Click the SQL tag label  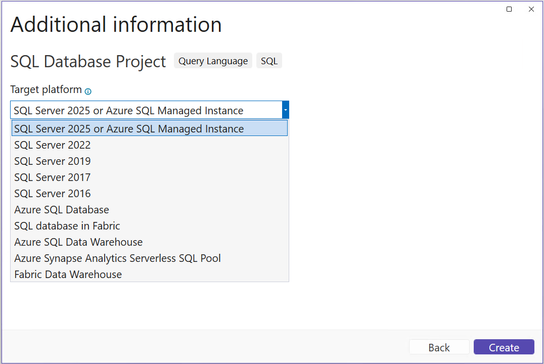269,61
